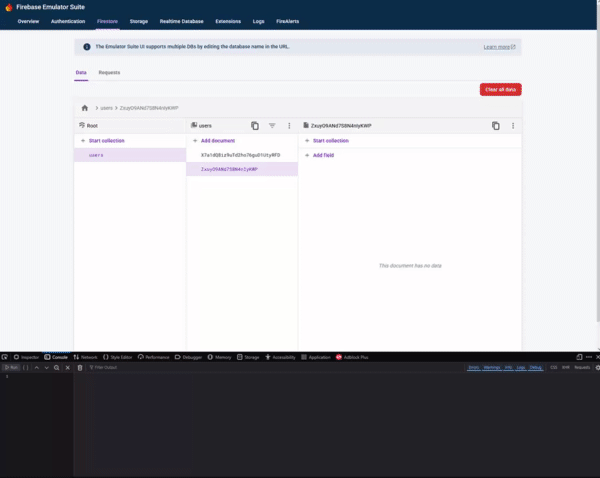
Task: Open the devtools Network panel
Action: pos(85,357)
